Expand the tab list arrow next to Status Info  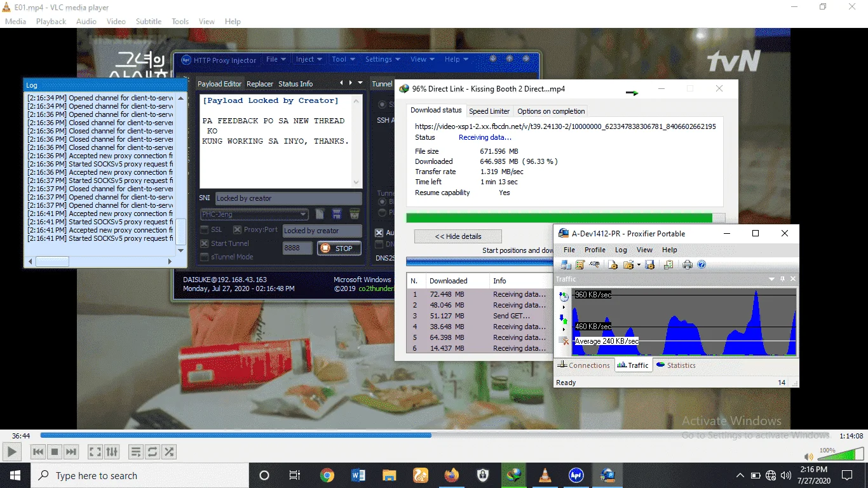tap(360, 83)
